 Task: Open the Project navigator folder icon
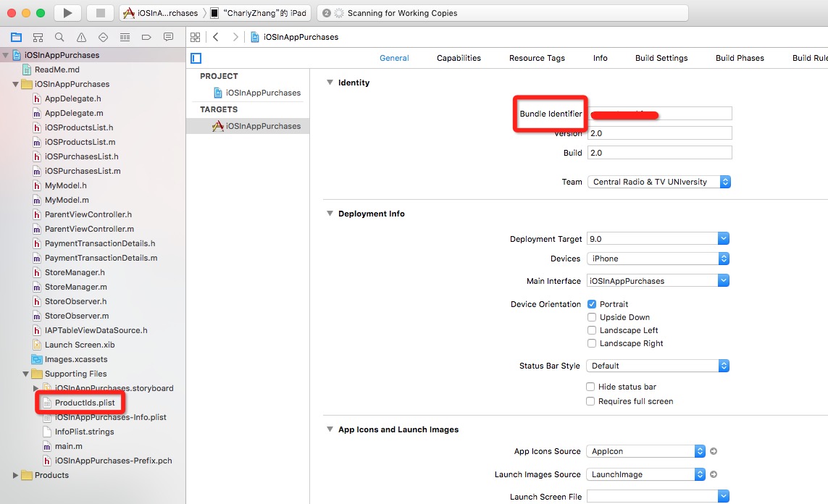pos(16,37)
